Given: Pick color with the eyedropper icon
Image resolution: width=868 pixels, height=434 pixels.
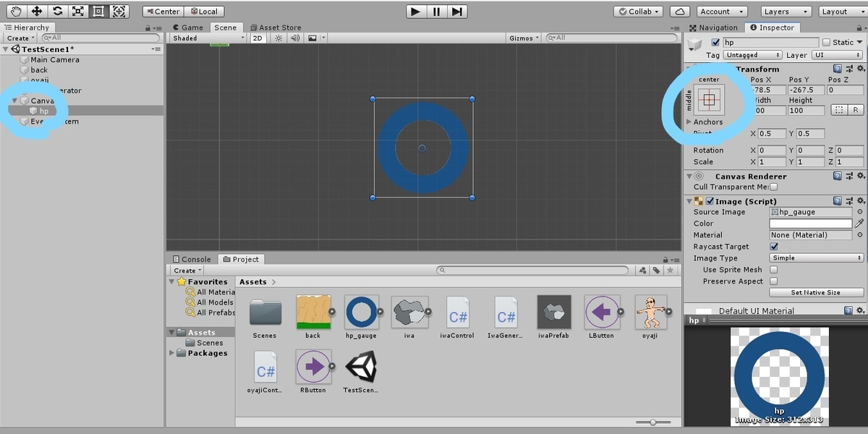Looking at the screenshot, I should click(x=860, y=224).
